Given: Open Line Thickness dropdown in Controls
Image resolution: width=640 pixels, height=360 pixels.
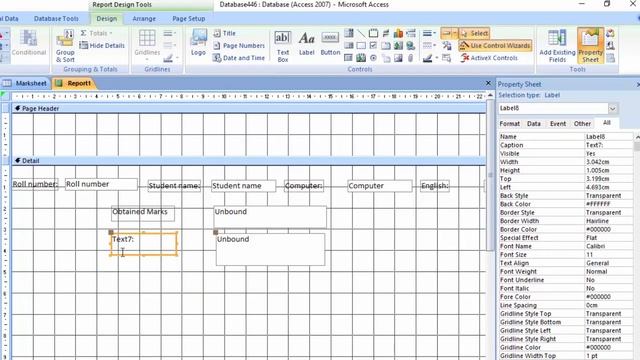Looking at the screenshot, I should coord(429,33).
